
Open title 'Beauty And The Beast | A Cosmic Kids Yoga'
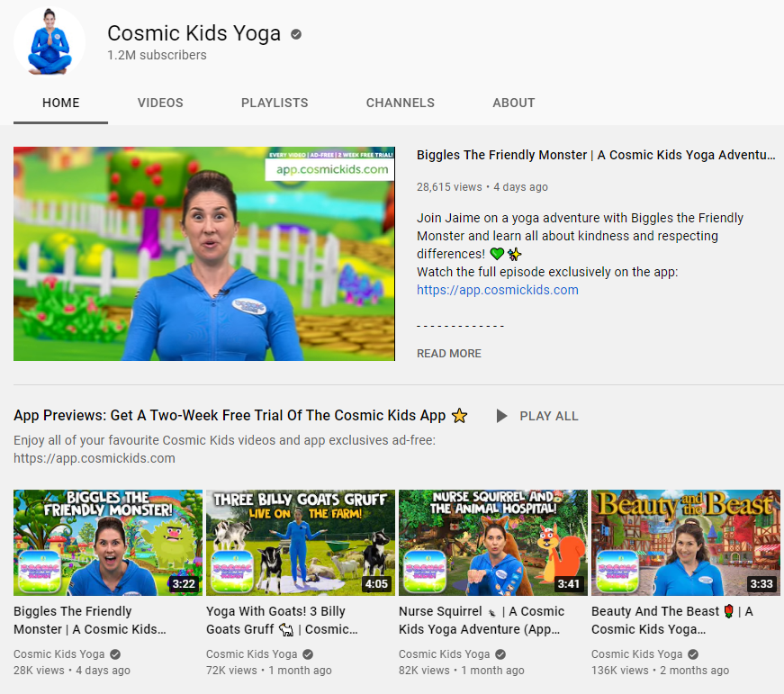pos(672,620)
